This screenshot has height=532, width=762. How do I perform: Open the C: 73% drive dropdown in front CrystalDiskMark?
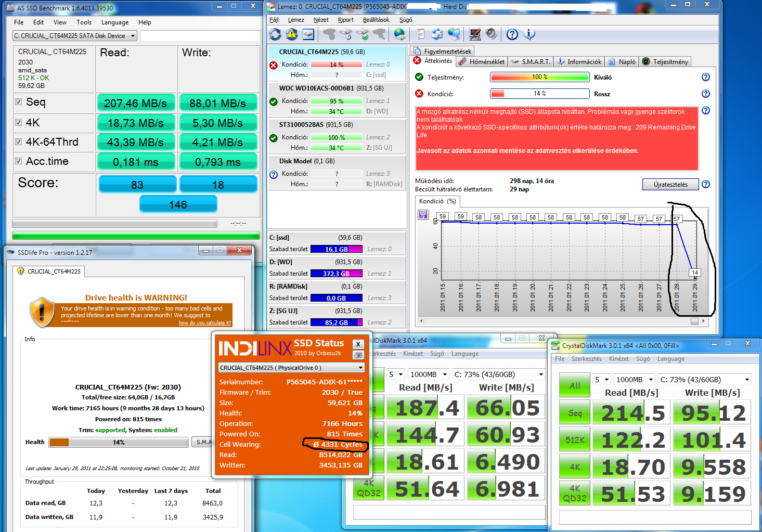point(704,380)
